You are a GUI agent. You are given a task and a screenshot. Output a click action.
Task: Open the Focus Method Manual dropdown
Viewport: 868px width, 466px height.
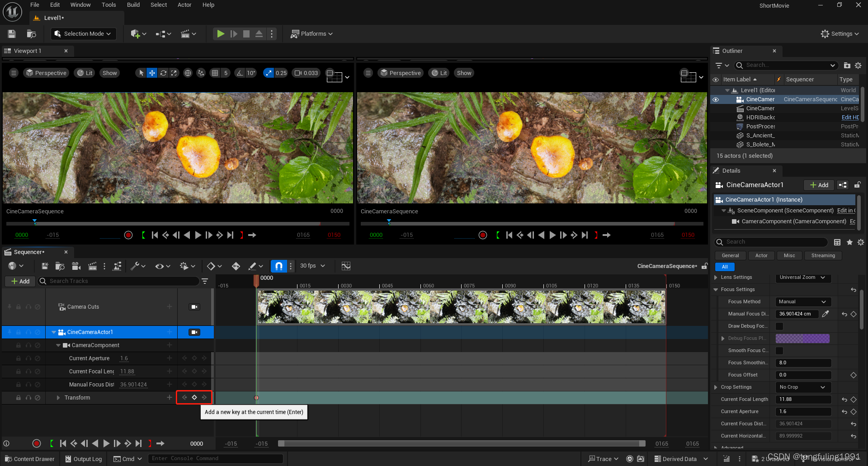pyautogui.click(x=803, y=302)
